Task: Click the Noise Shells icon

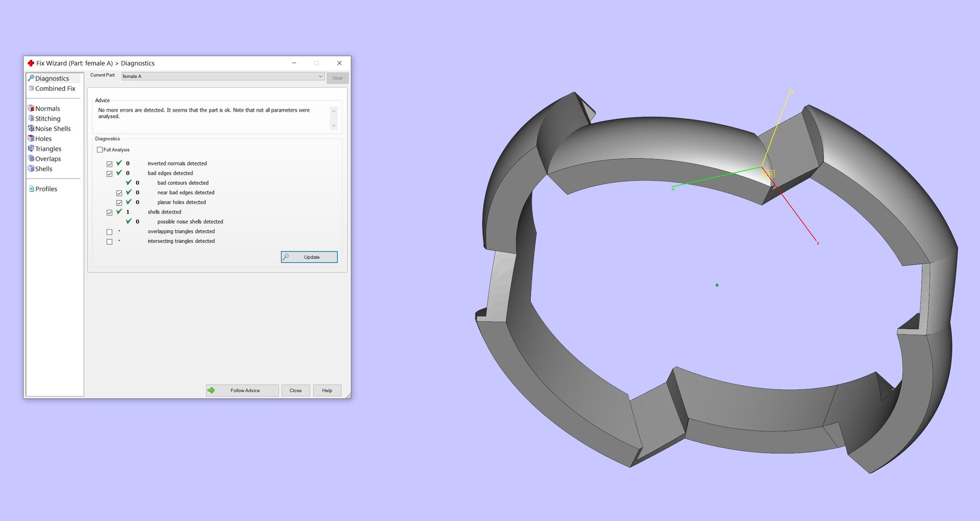Action: (31, 128)
